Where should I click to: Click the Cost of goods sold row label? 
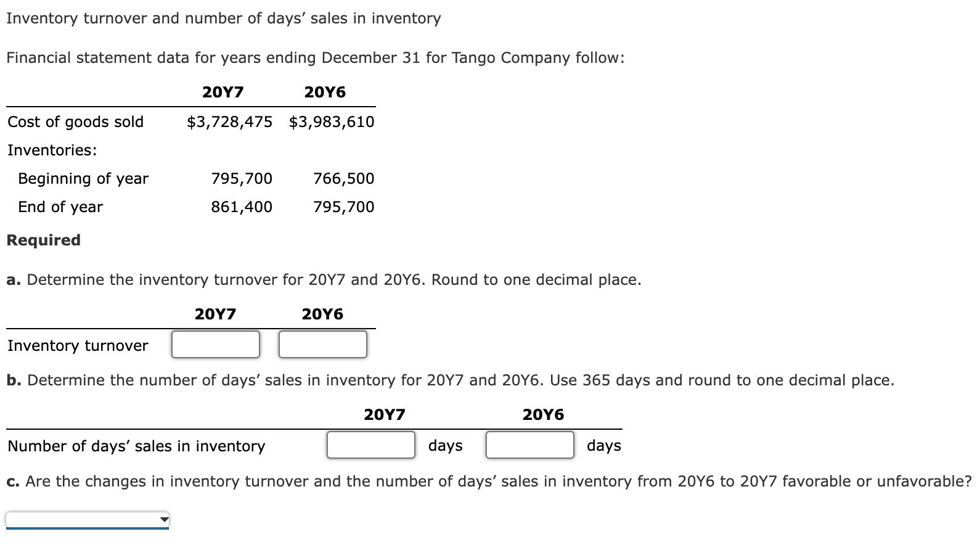click(75, 122)
